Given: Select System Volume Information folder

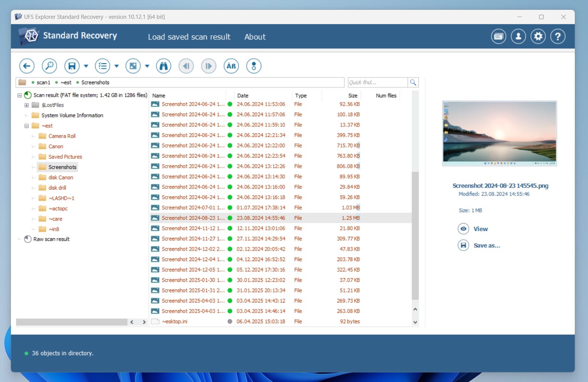Looking at the screenshot, I should (x=72, y=116).
